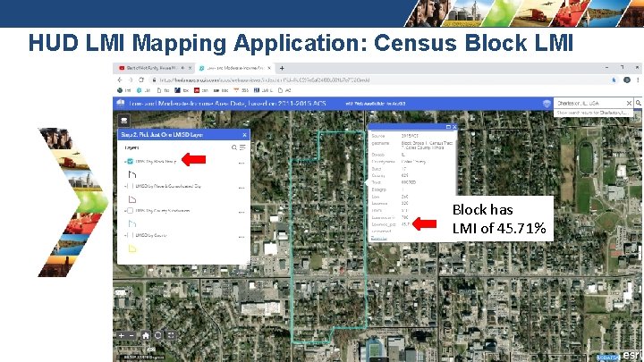Go back in the browser
This screenshot has height=362, width=644.
(120, 80)
